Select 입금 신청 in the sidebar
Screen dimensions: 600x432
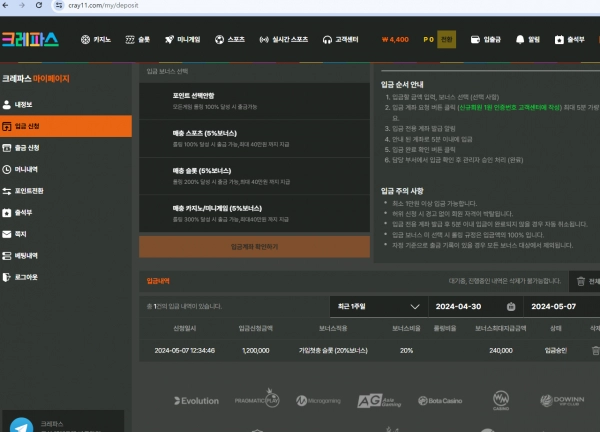pyautogui.click(x=66, y=126)
